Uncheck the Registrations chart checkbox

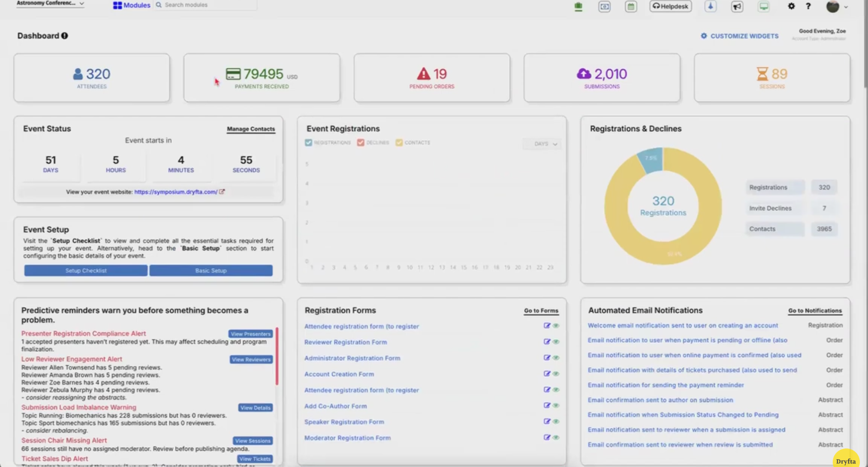[308, 143]
